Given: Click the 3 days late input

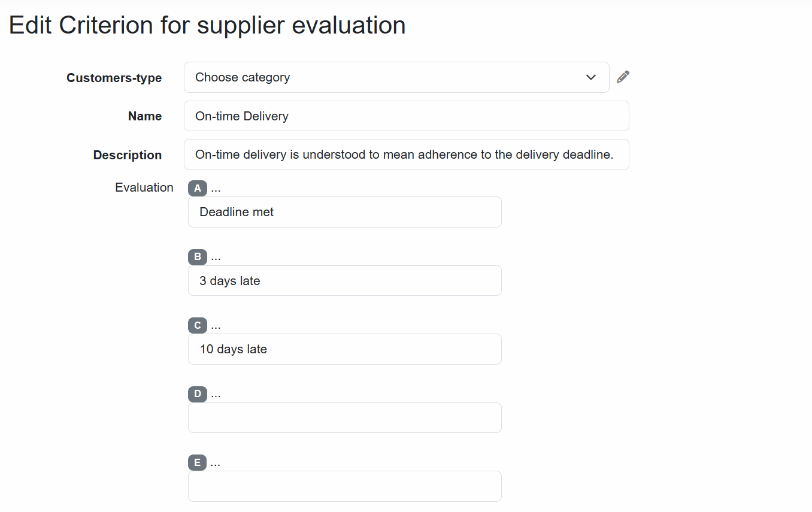Looking at the screenshot, I should (345, 281).
